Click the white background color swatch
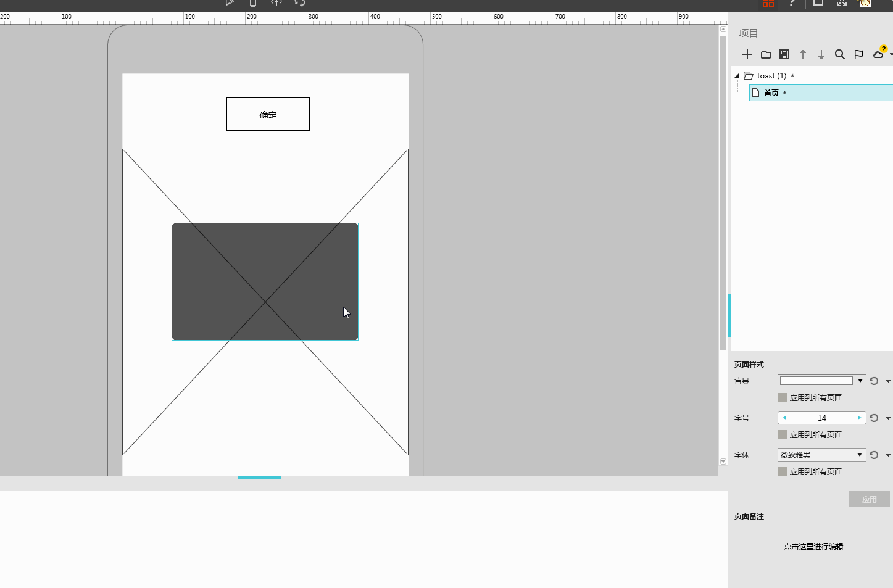This screenshot has height=588, width=893. (x=816, y=381)
